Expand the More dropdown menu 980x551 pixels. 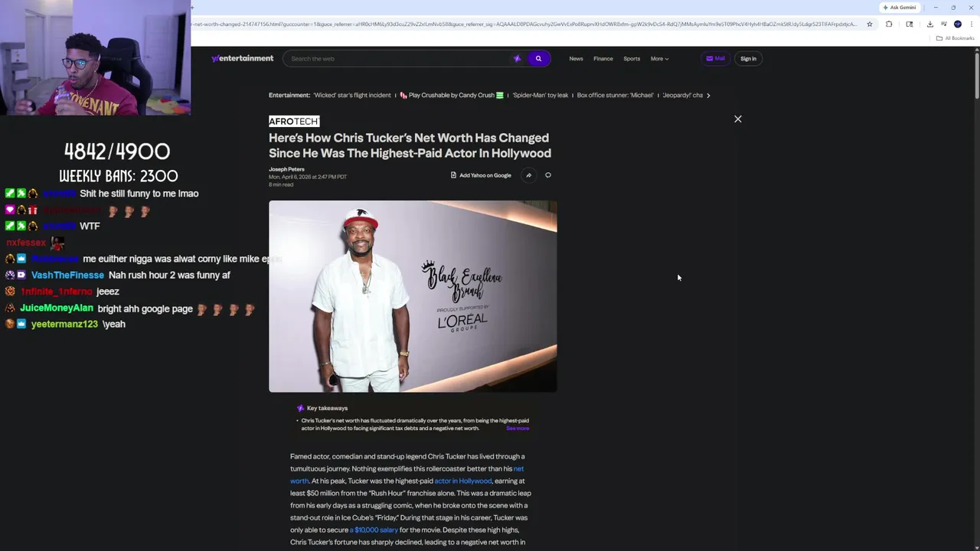click(x=659, y=58)
